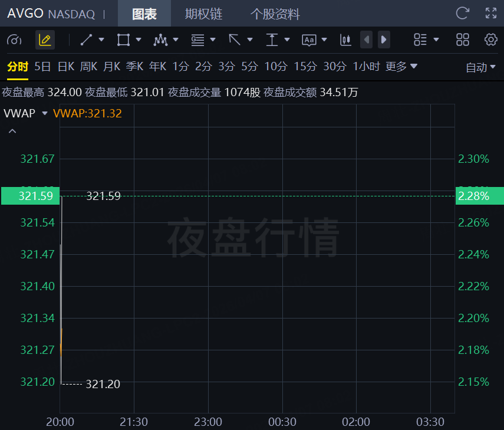504x430 pixels.
Task: Open the rectangle tool dropdown arrow
Action: coord(139,40)
